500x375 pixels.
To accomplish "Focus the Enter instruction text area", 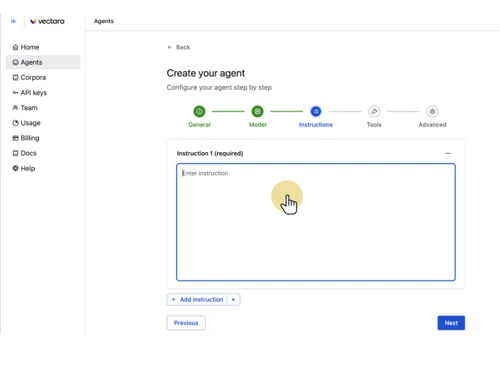I will pyautogui.click(x=316, y=222).
